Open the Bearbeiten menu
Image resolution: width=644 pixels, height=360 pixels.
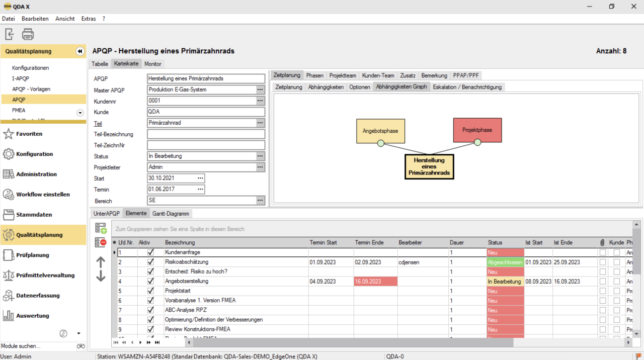point(35,19)
